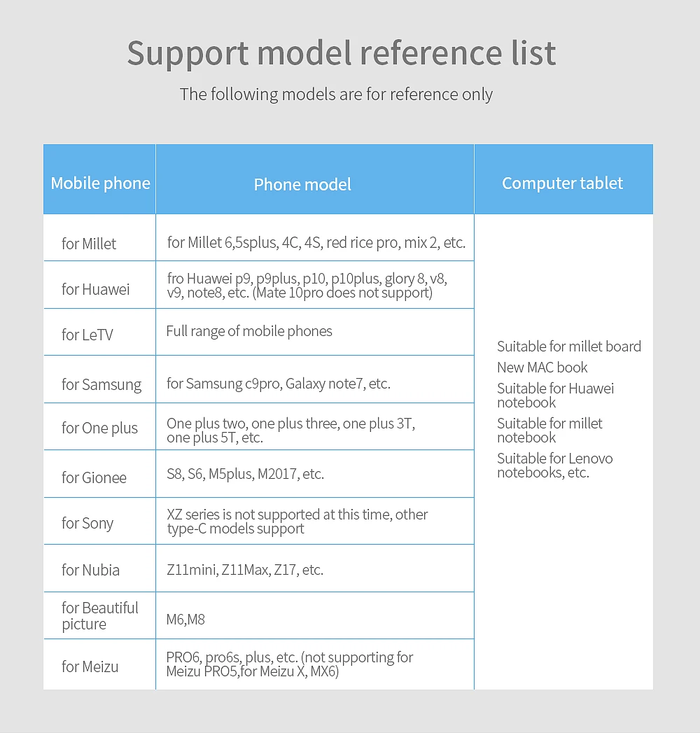Click the 'Computer tablet' column header
Image resolution: width=700 pixels, height=733 pixels.
click(562, 183)
